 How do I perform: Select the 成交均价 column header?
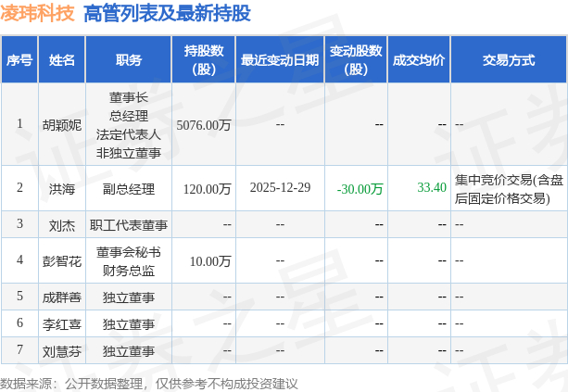419,60
